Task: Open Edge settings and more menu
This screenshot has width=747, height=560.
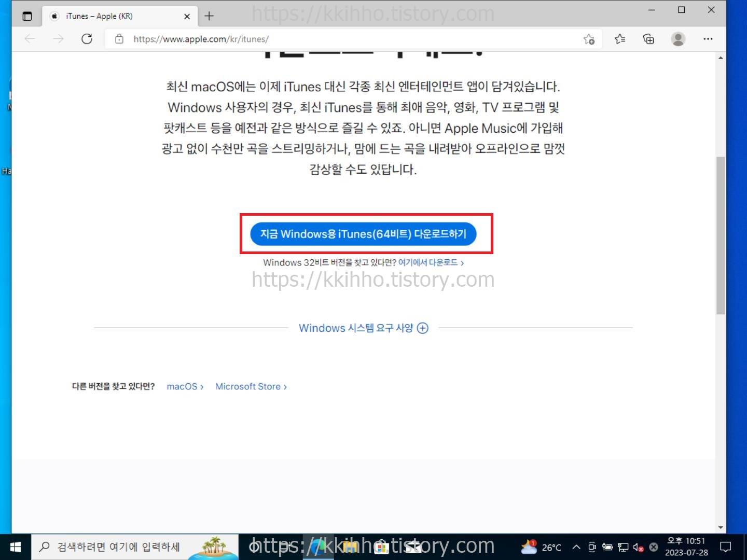Action: click(708, 39)
